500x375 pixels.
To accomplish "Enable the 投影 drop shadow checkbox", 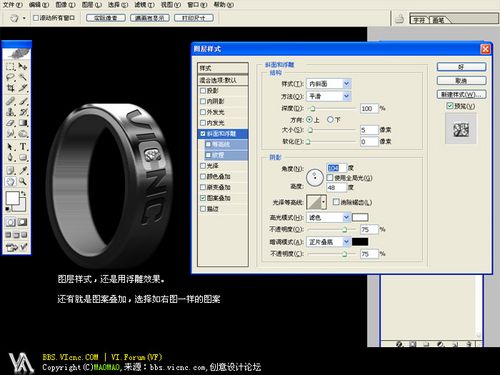I will (203, 91).
